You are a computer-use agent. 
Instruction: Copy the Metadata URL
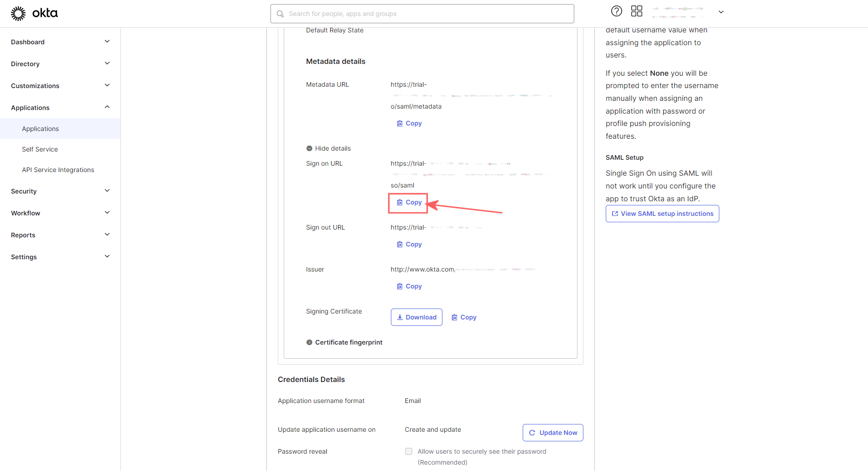(x=409, y=123)
